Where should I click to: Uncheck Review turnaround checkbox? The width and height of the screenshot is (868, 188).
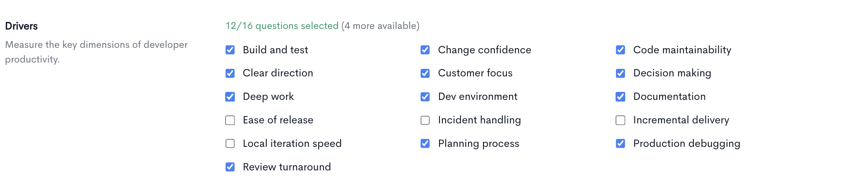(230, 167)
